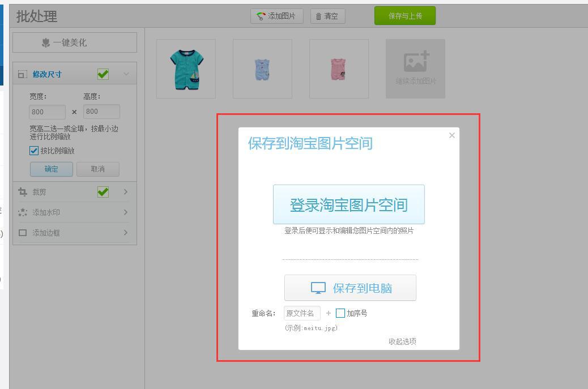Expand the 裁剪 section arrow
Image resolution: width=588 pixels, height=389 pixels.
[126, 192]
